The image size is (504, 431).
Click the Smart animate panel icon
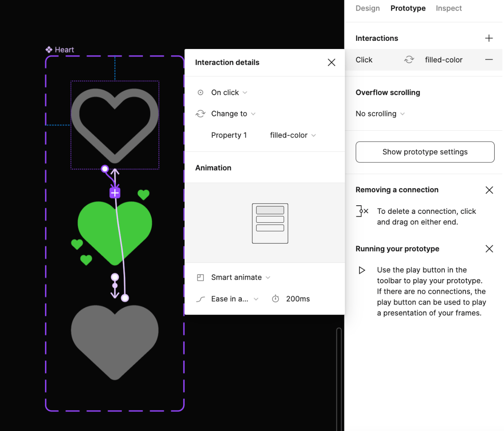(x=201, y=277)
